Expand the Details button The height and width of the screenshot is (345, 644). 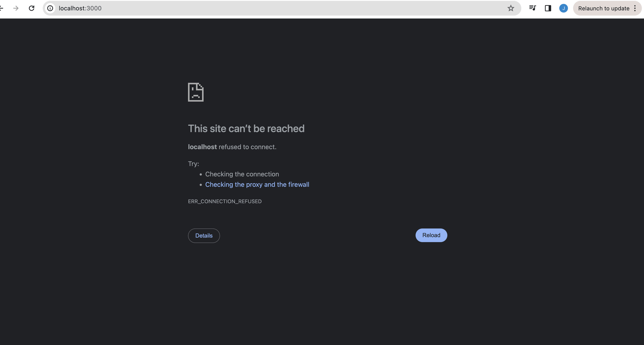coord(204,235)
